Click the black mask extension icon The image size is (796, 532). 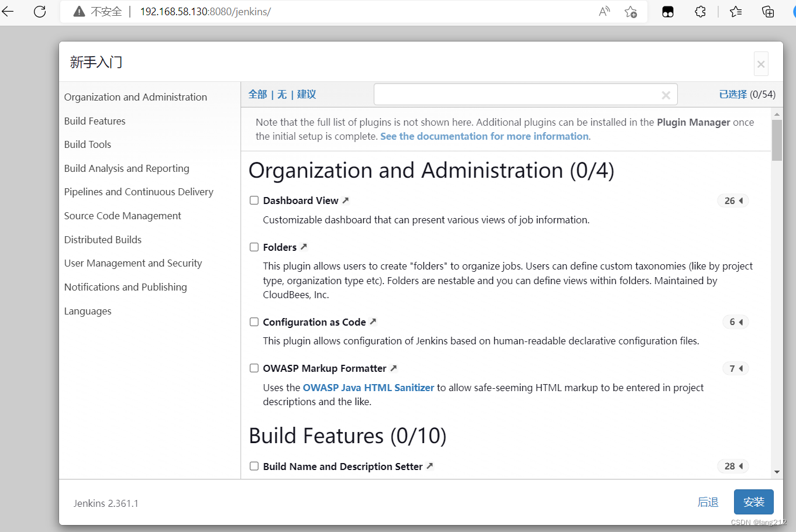point(668,12)
